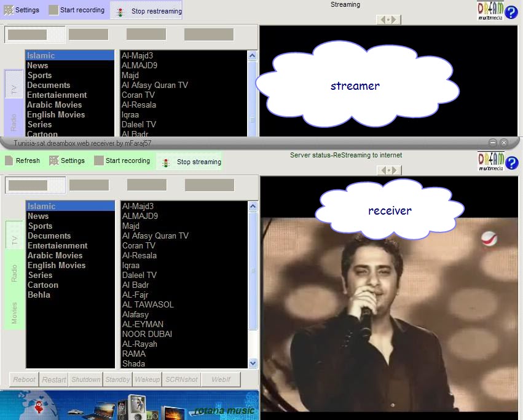523x420 pixels.
Task: Select Radio side tab in streamer window
Action: click(14, 122)
